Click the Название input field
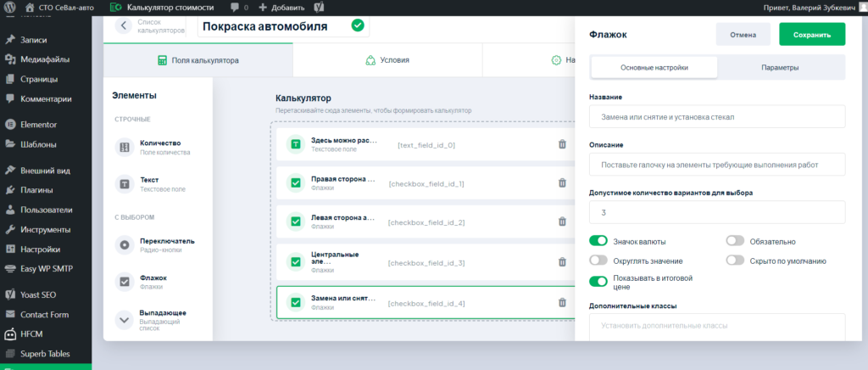 click(x=718, y=117)
